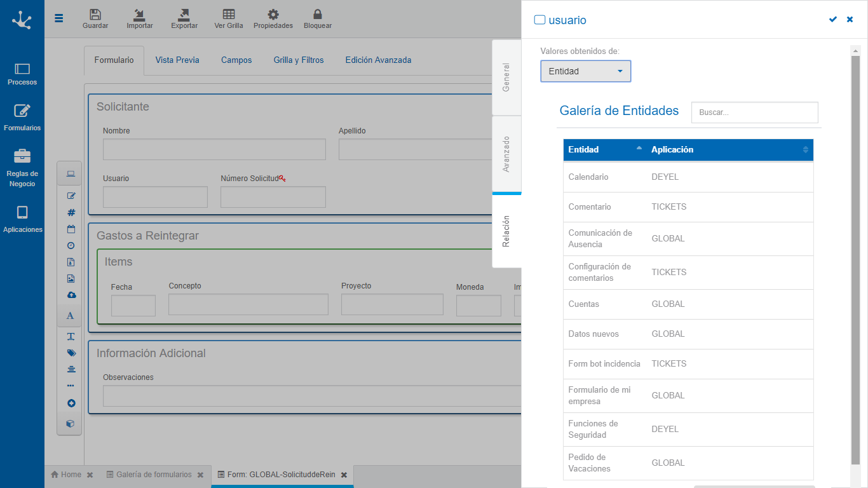The image size is (868, 488).
Task: Open Aplicaciones in the sidebar
Action: point(22,219)
